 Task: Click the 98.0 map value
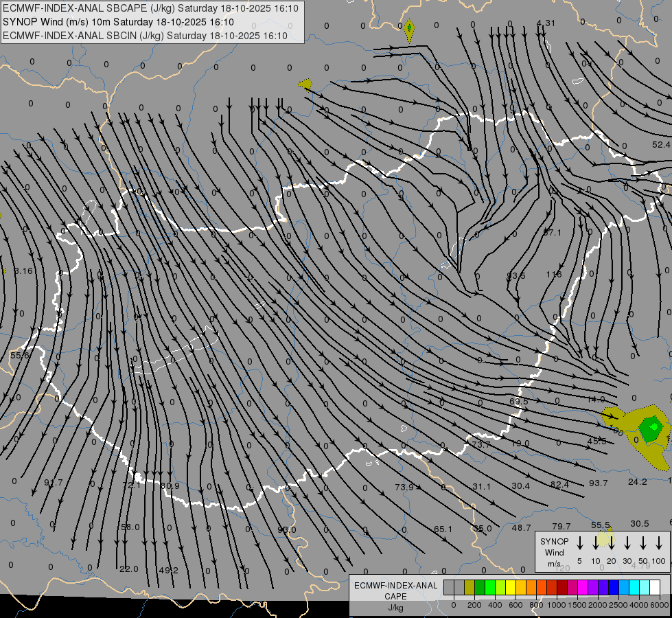[x=287, y=529]
